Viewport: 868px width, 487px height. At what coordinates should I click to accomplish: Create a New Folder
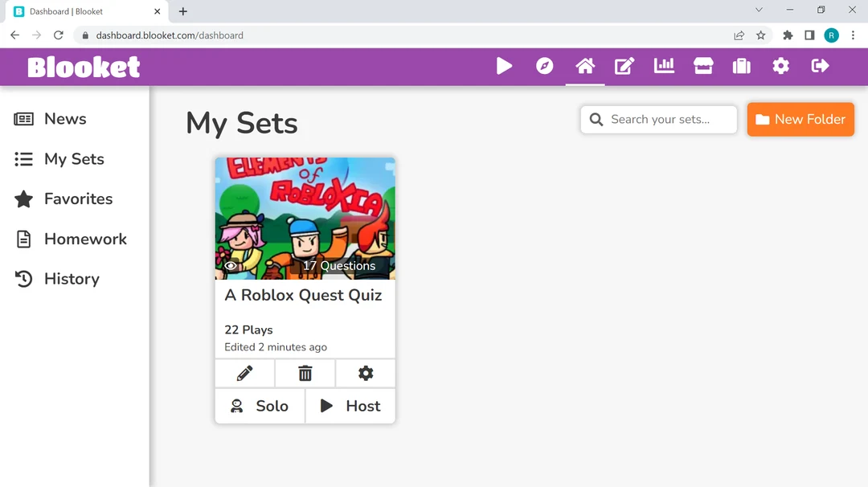(800, 119)
